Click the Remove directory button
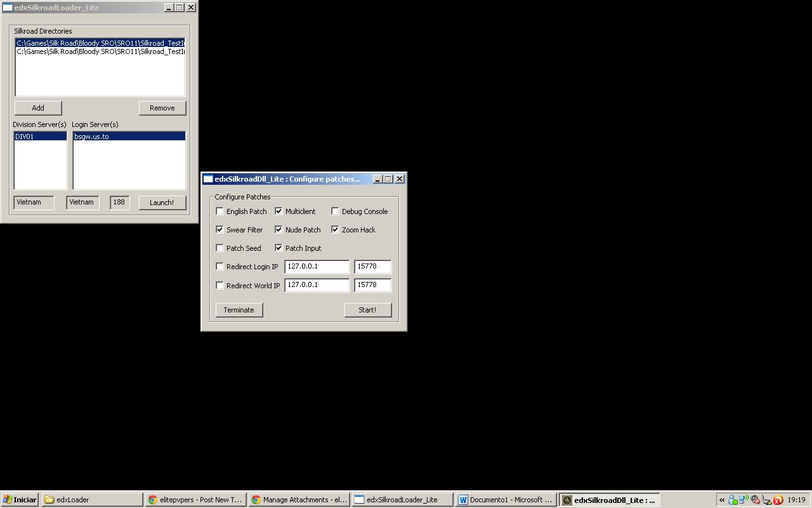812x508 pixels. tap(162, 108)
